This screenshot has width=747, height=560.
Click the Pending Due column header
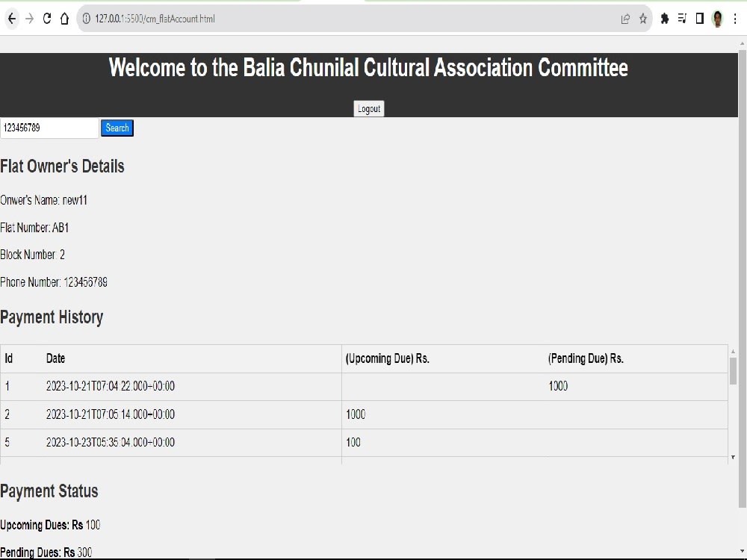pos(586,358)
